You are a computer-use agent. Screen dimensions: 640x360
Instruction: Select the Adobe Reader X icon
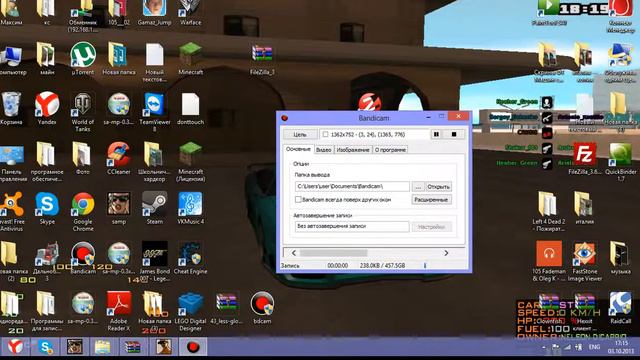click(118, 311)
